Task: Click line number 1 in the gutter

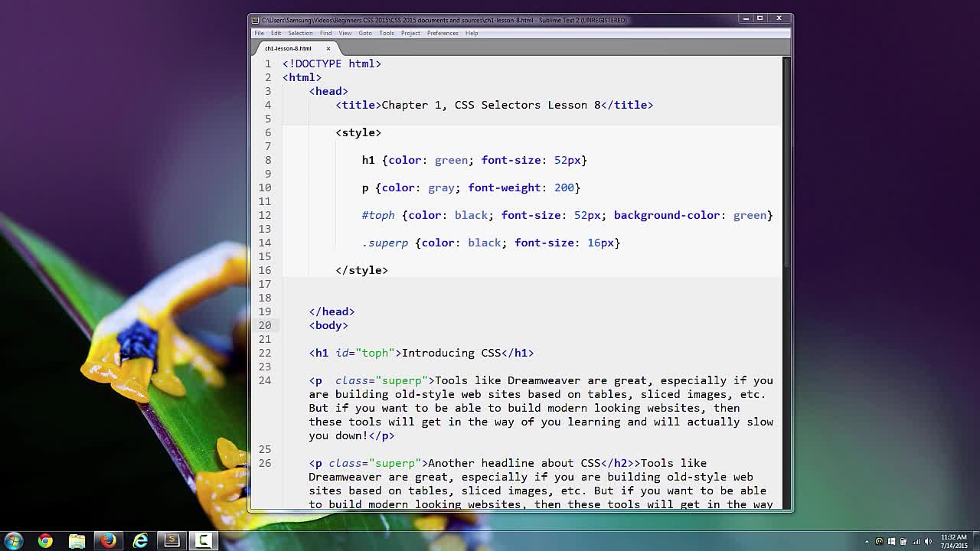Action: 268,64
